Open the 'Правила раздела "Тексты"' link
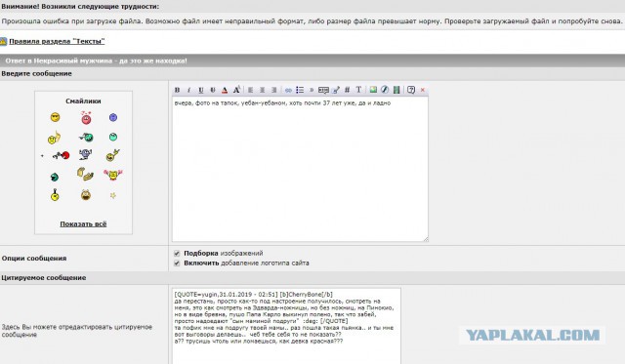 pos(57,41)
